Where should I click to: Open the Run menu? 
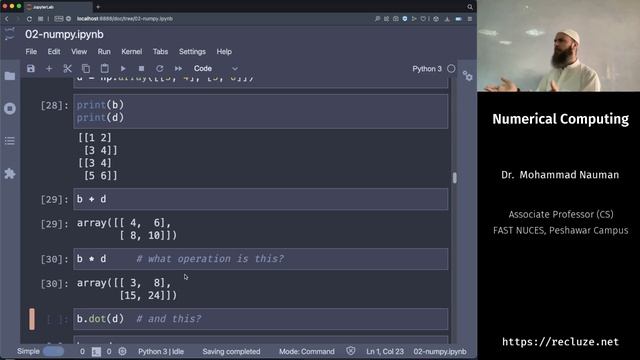pos(104,51)
